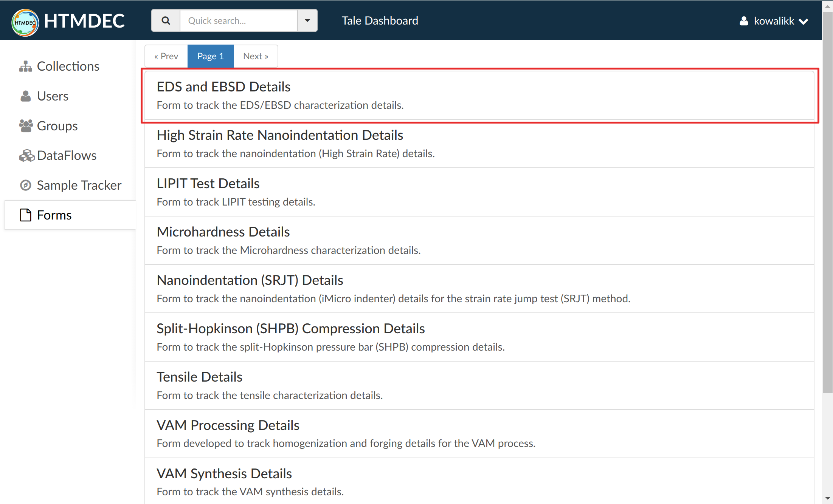Expand the chevron beside the username
This screenshot has height=504, width=833.
point(804,22)
